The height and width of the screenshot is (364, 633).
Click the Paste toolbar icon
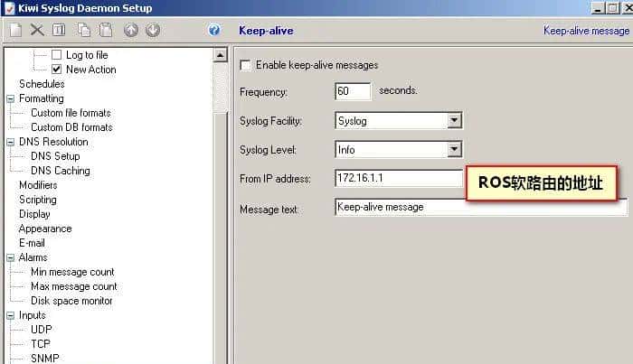tap(106, 30)
